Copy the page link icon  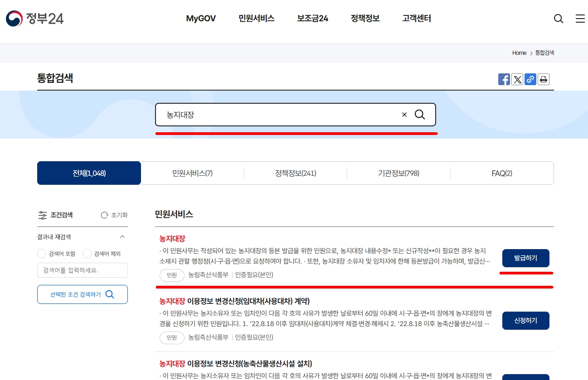coord(530,79)
